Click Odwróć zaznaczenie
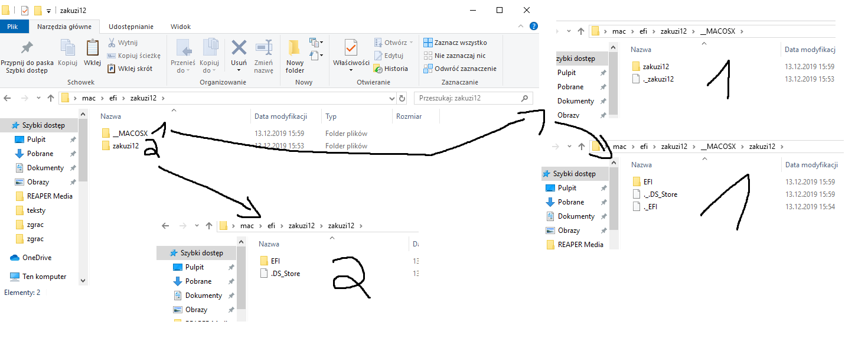This screenshot has height=357, width=868. (x=460, y=69)
